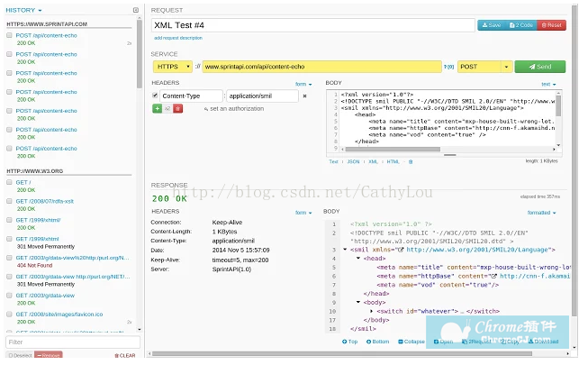The width and height of the screenshot is (588, 365).
Task: Click the add request description link
Action: [178, 38]
